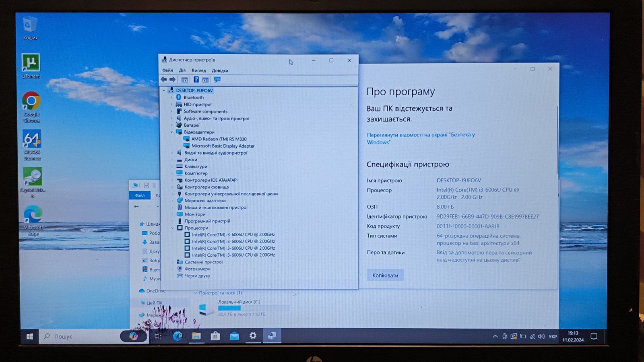Select Microsoft Edge desktop icon
This screenshot has width=644, height=362.
(33, 220)
